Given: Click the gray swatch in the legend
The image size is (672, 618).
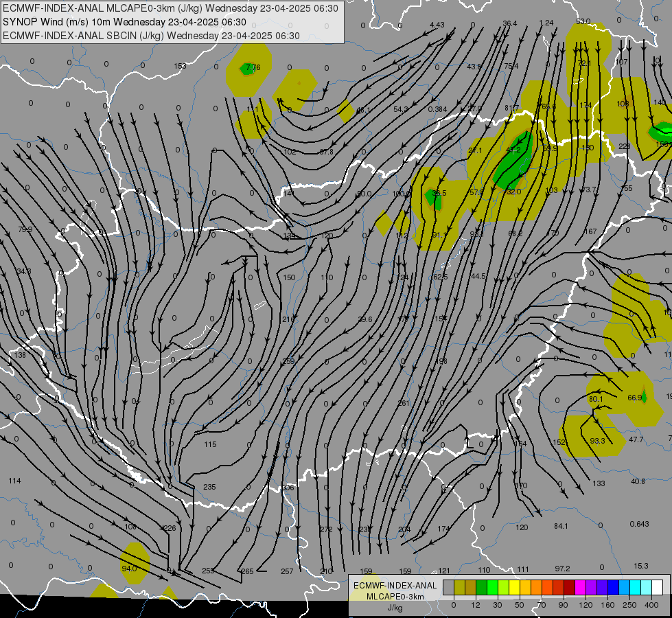Looking at the screenshot, I should 448,588.
